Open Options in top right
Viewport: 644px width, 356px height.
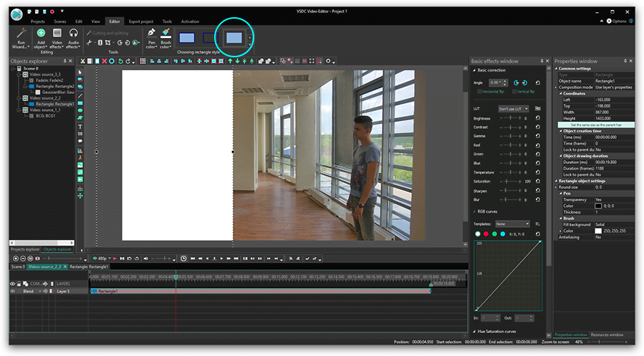point(617,21)
